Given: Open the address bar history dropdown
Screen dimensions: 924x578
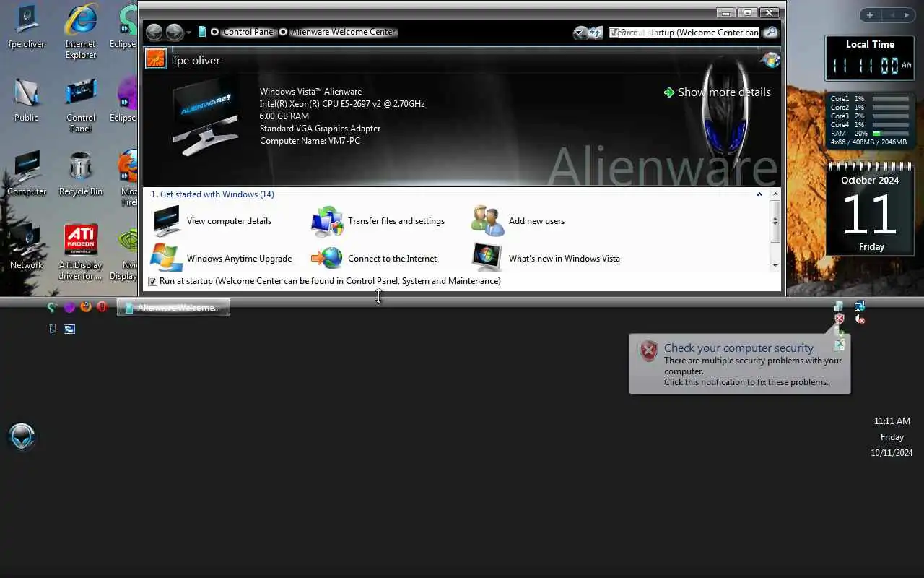Looking at the screenshot, I should click(x=580, y=33).
